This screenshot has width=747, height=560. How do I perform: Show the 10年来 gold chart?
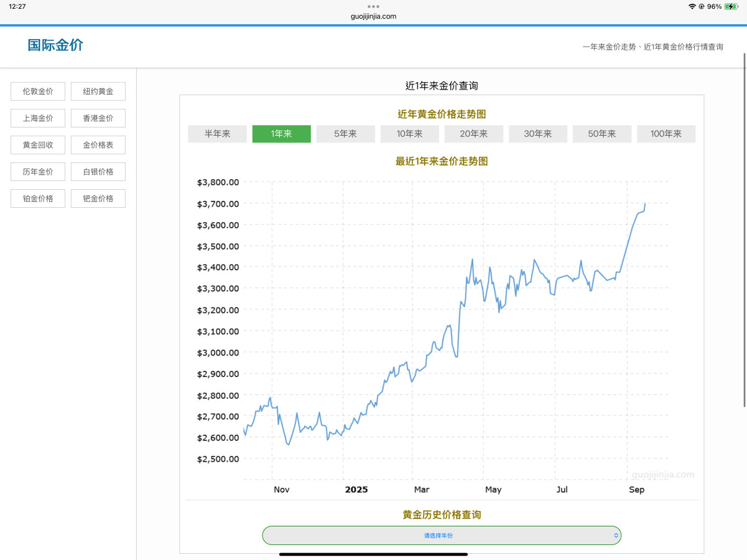tap(409, 134)
